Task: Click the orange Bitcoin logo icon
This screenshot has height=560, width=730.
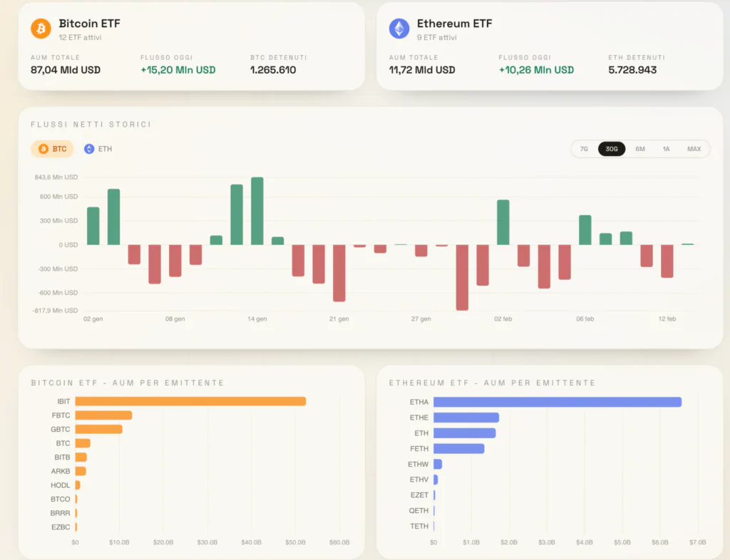Action: (x=41, y=28)
